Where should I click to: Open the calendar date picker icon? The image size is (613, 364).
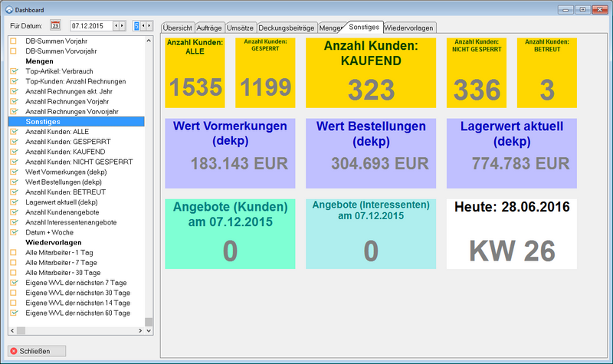pyautogui.click(x=55, y=26)
